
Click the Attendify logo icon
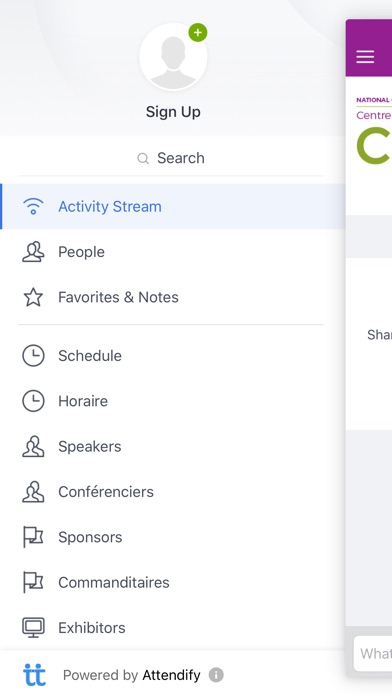pos(34,675)
